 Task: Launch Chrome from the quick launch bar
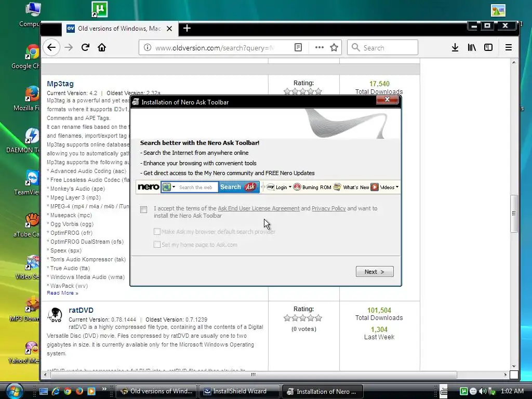pos(68,391)
